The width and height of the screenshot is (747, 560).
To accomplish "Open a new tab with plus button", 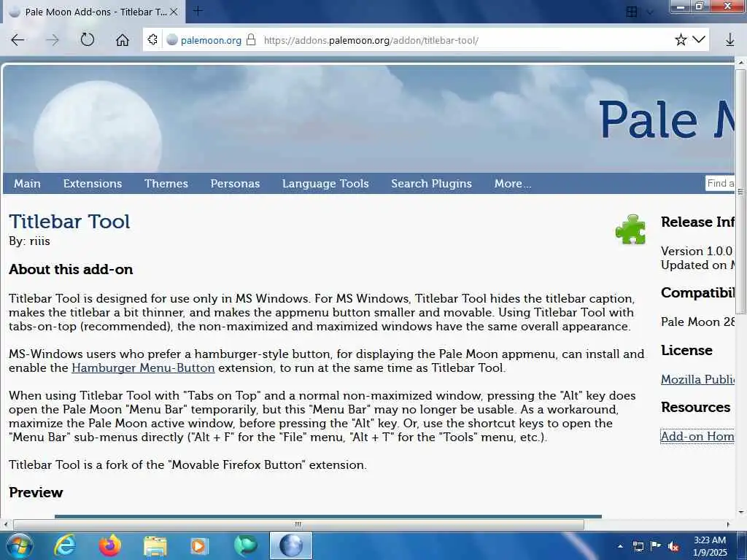I will pyautogui.click(x=198, y=11).
